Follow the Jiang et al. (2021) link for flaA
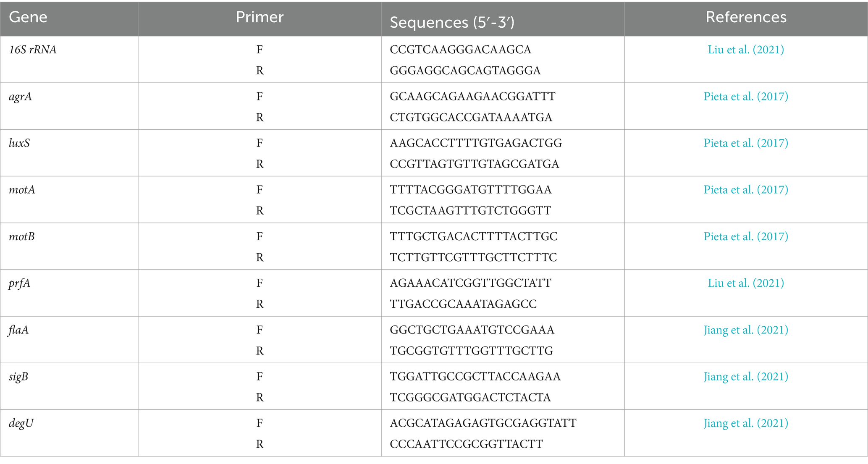The image size is (868, 464). [x=746, y=330]
